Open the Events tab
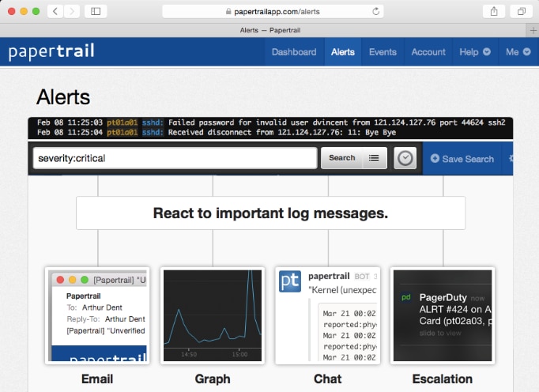The width and height of the screenshot is (539, 392). 383,52
